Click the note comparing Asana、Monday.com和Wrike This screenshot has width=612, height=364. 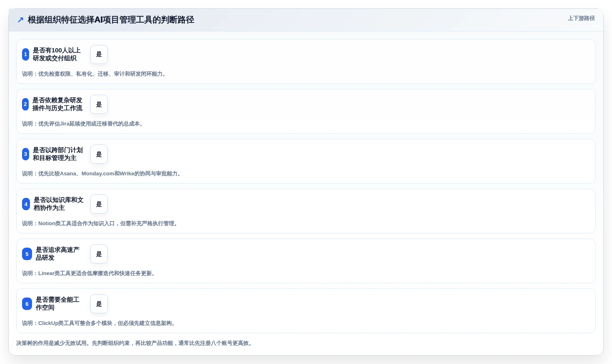click(x=102, y=174)
